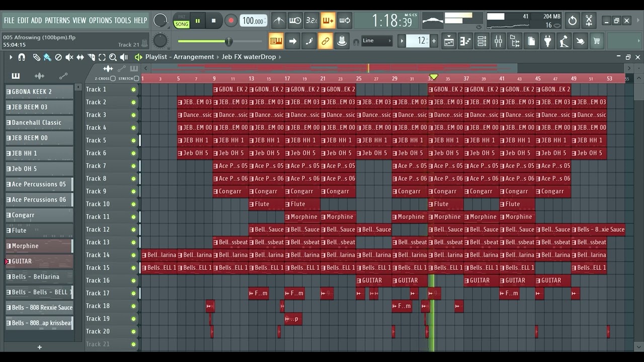Toggle the playlist snap magnet icon
644x362 pixels.
pyautogui.click(x=22, y=57)
